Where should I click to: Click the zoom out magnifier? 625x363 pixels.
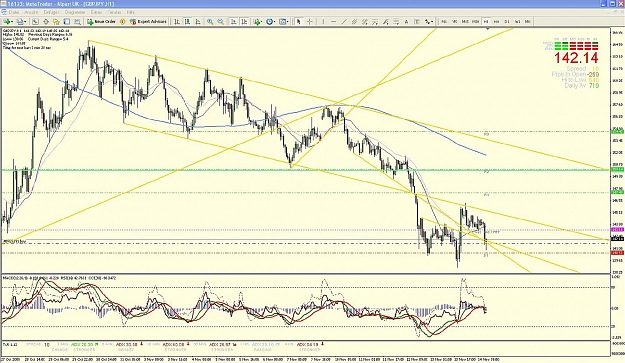click(220, 22)
